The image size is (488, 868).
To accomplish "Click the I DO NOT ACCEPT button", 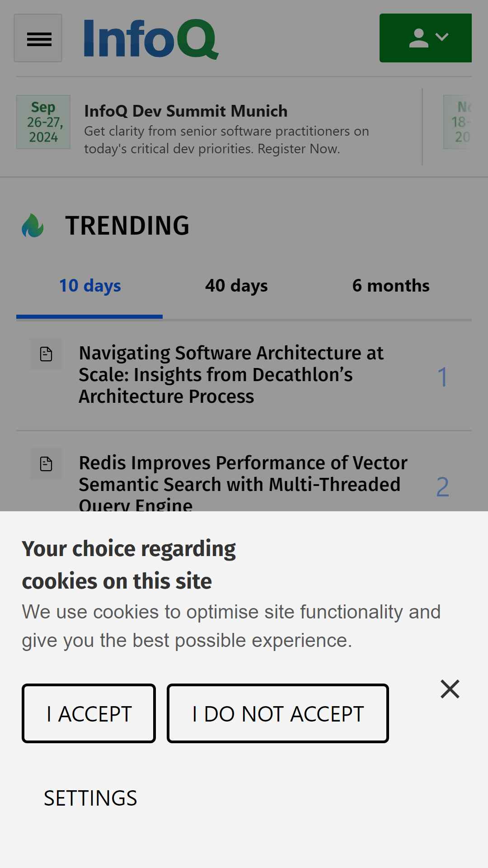I will (x=278, y=713).
